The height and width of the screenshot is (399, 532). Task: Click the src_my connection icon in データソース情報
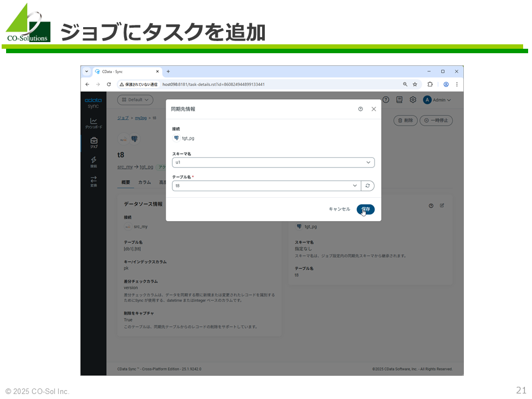click(x=128, y=227)
